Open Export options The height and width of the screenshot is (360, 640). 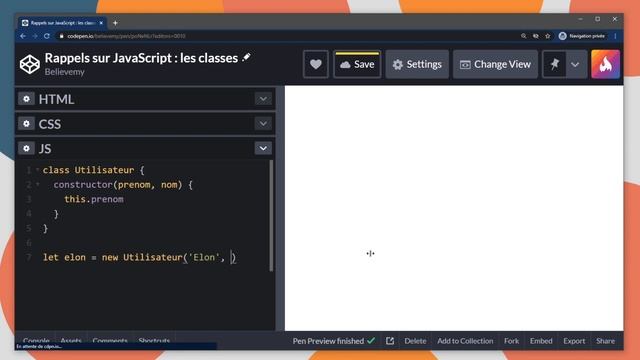[574, 341]
